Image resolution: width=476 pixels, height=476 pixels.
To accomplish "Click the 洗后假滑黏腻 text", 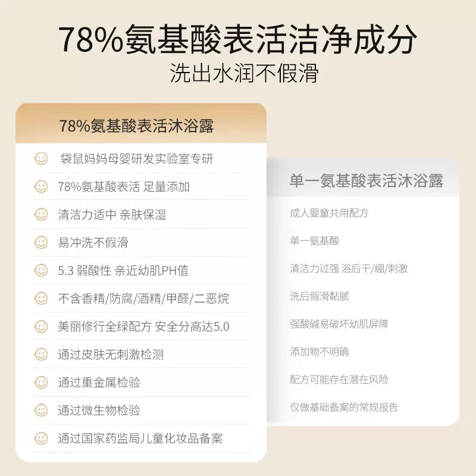I will pos(320,296).
